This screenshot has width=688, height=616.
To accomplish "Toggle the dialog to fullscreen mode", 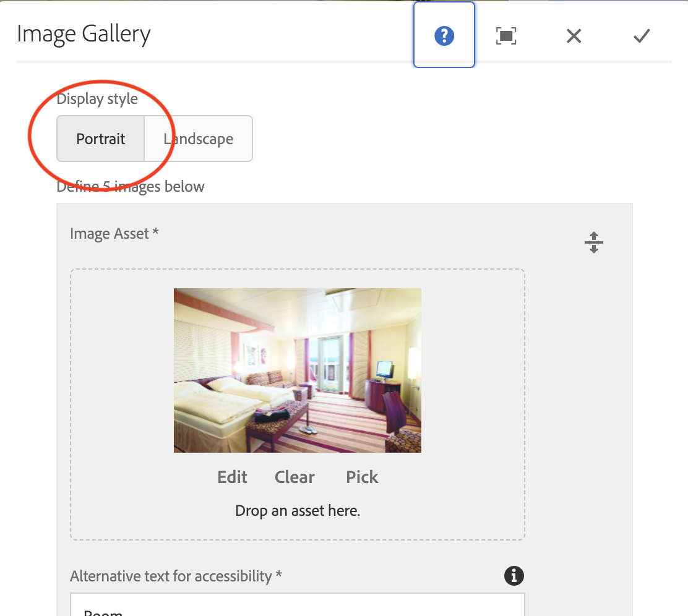I will pos(505,35).
